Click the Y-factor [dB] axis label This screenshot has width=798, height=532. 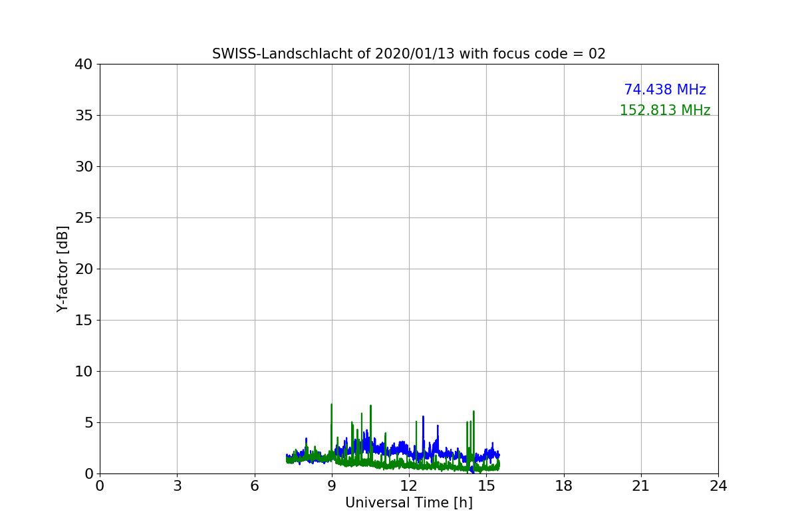click(x=63, y=269)
